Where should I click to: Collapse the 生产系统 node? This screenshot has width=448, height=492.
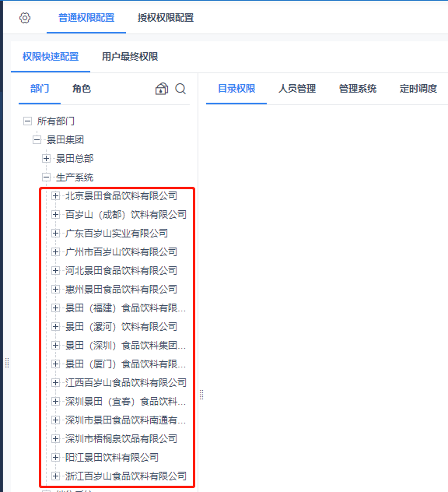click(46, 177)
